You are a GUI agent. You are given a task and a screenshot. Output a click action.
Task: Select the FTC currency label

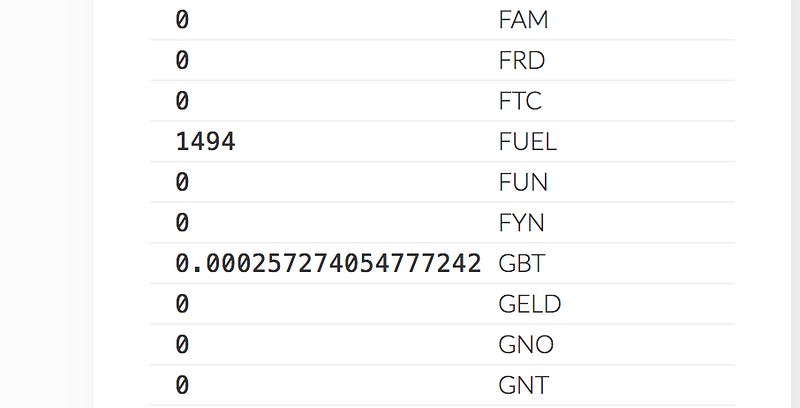pos(520,101)
